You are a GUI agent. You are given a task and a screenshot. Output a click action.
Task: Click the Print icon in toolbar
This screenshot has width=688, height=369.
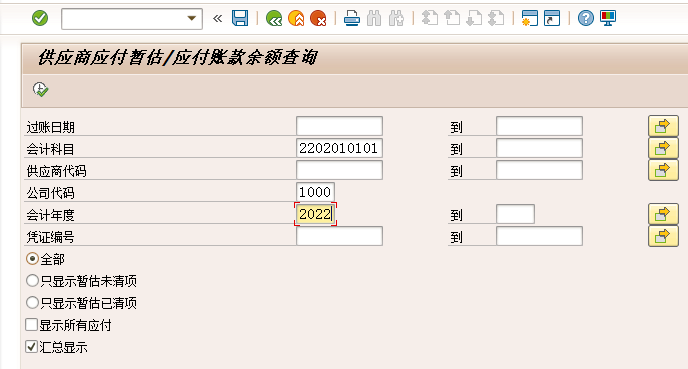pyautogui.click(x=351, y=18)
